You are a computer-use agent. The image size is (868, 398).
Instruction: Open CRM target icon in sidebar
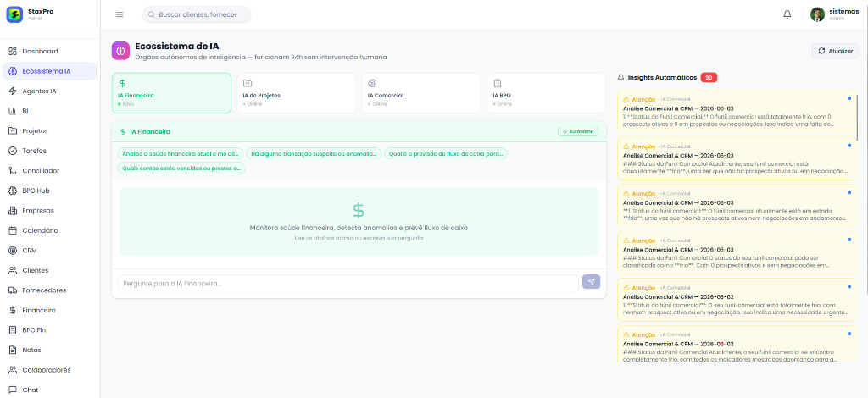pyautogui.click(x=13, y=251)
